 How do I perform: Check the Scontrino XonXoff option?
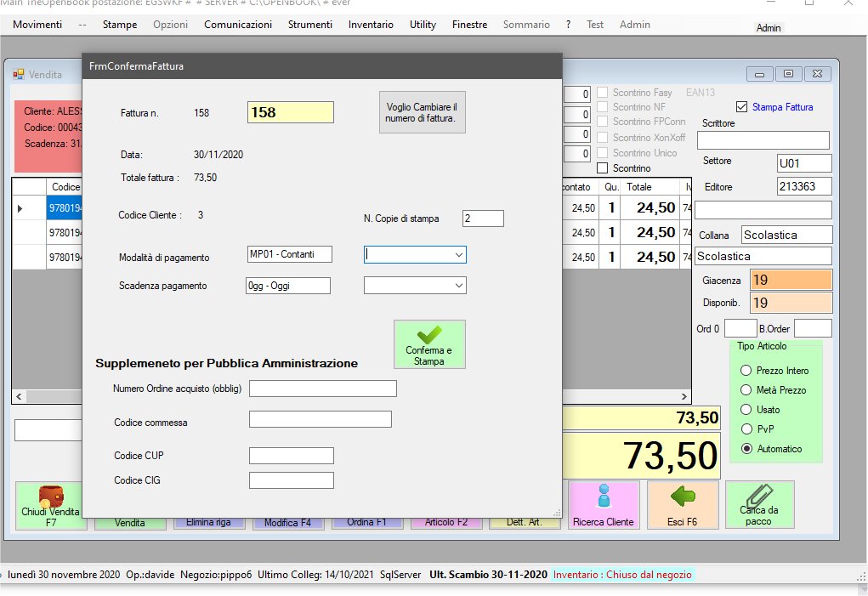coord(603,137)
